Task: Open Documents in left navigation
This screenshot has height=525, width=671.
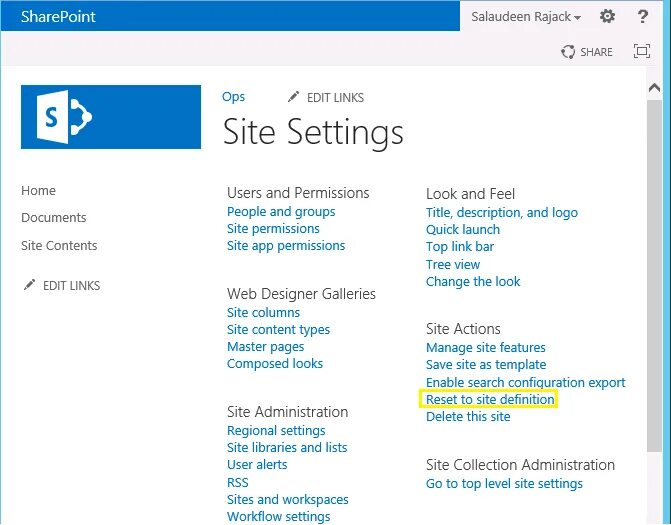Action: coord(54,218)
